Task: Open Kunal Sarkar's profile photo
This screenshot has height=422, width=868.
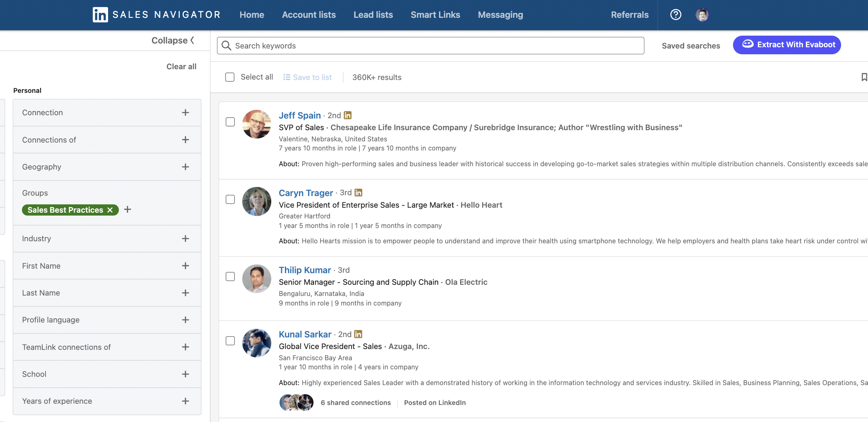Action: click(256, 343)
